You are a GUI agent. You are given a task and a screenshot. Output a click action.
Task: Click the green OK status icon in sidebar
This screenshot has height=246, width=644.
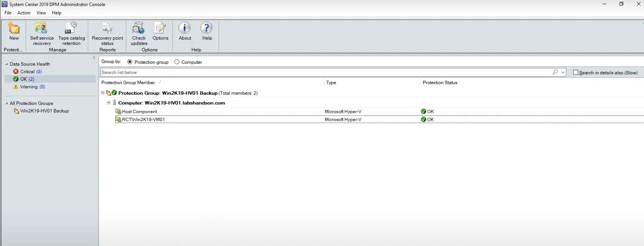tap(16, 79)
